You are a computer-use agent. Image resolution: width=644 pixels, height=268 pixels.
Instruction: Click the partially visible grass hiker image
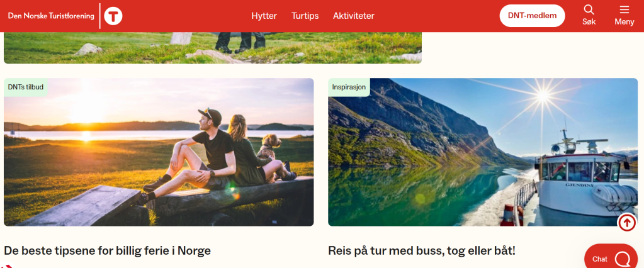pos(213,48)
